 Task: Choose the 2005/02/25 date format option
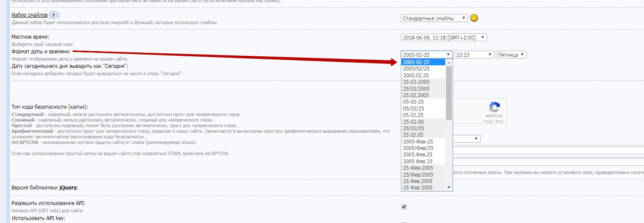416,69
